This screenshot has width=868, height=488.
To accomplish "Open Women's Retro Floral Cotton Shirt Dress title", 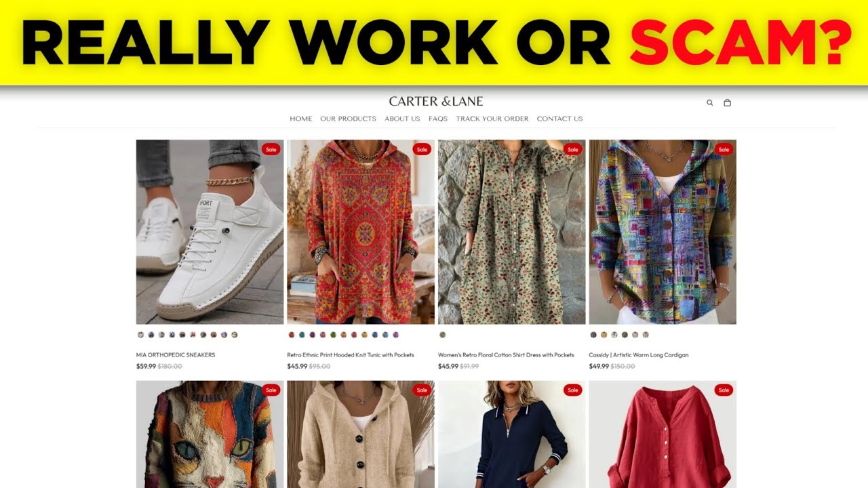I will (506, 355).
